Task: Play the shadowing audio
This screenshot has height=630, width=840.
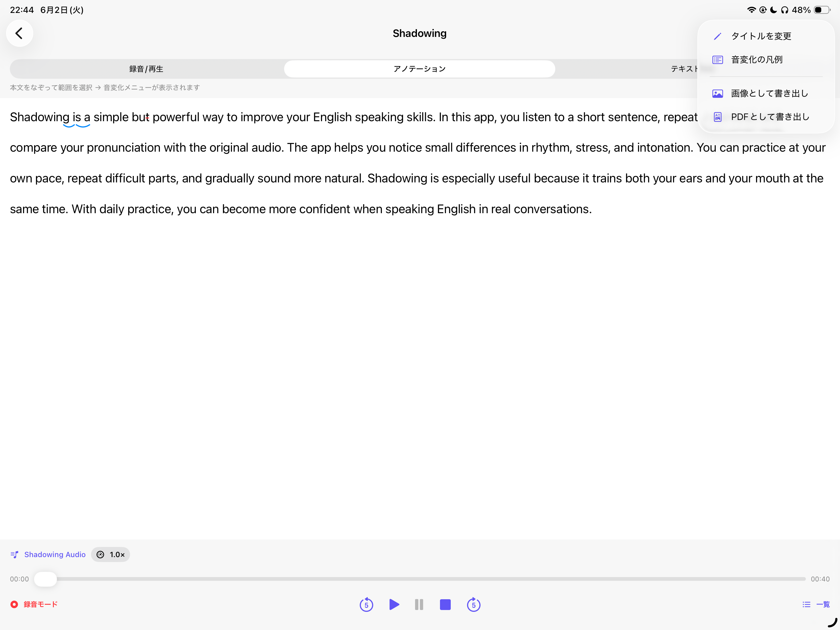Action: pyautogui.click(x=394, y=604)
